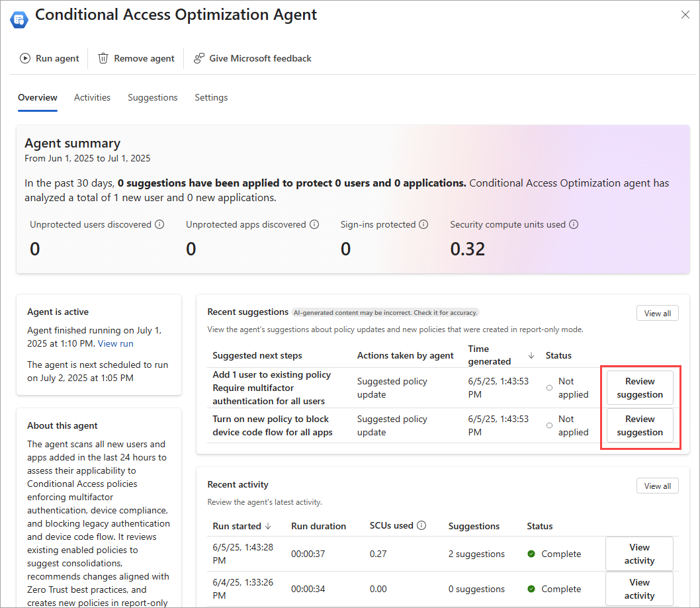Screen dimensions: 700x608
Task: Click the Run duration column header
Action: coord(318,526)
